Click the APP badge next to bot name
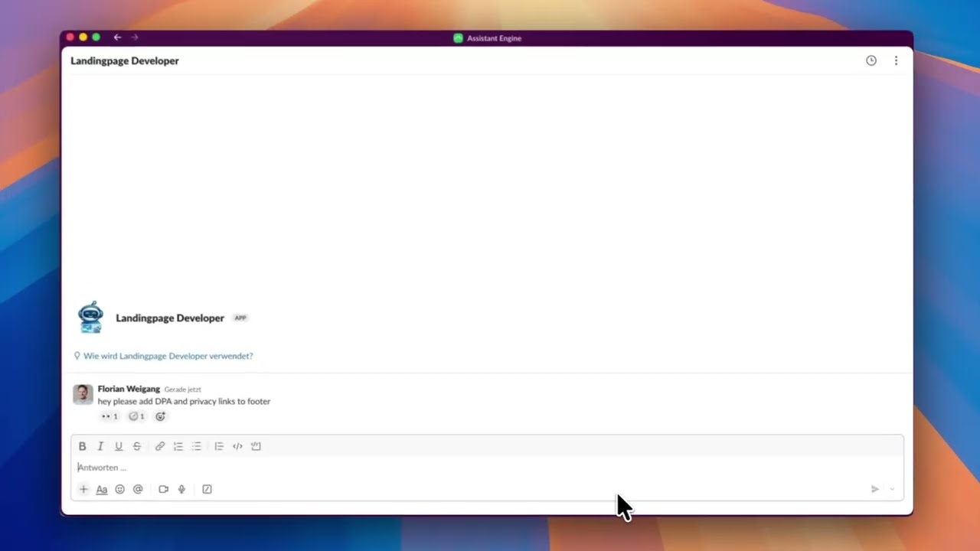 tap(240, 318)
